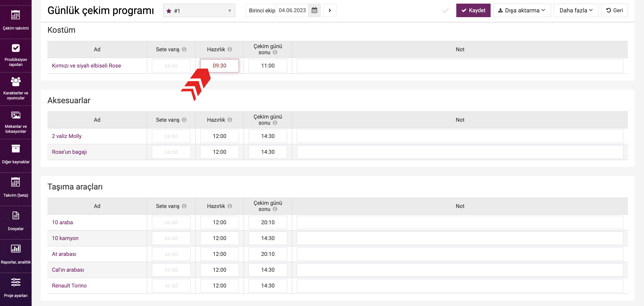This screenshot has height=306, width=644.
Task: Open Karakterler ve oyuncular section
Action: [x=16, y=89]
